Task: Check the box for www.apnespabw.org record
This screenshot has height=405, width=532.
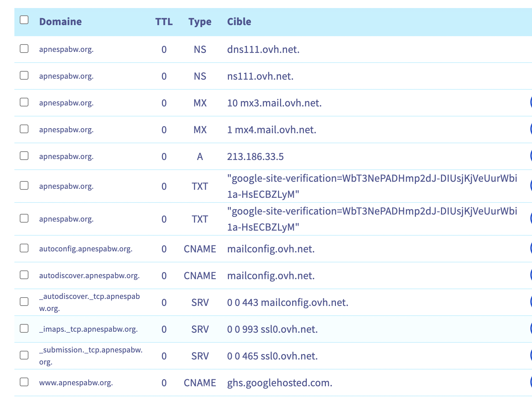Action: (x=24, y=382)
